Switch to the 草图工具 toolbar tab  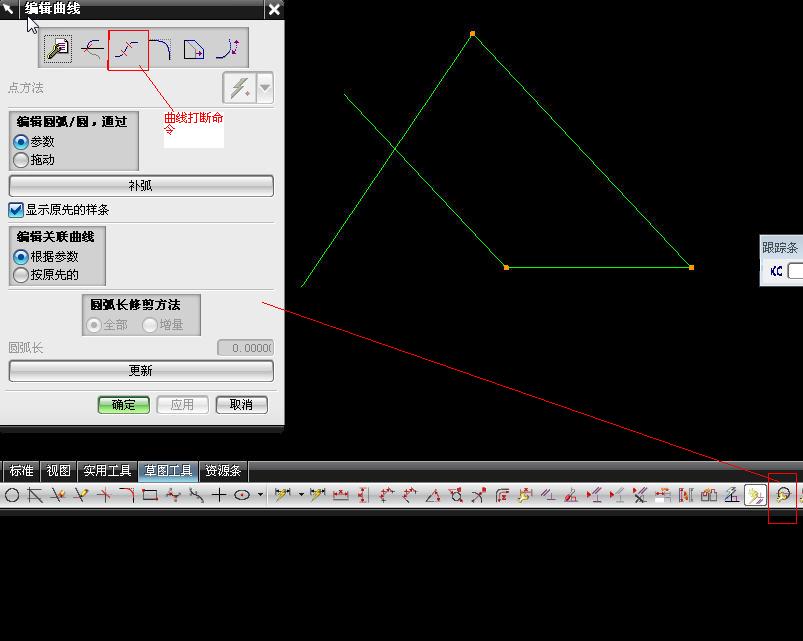[168, 471]
